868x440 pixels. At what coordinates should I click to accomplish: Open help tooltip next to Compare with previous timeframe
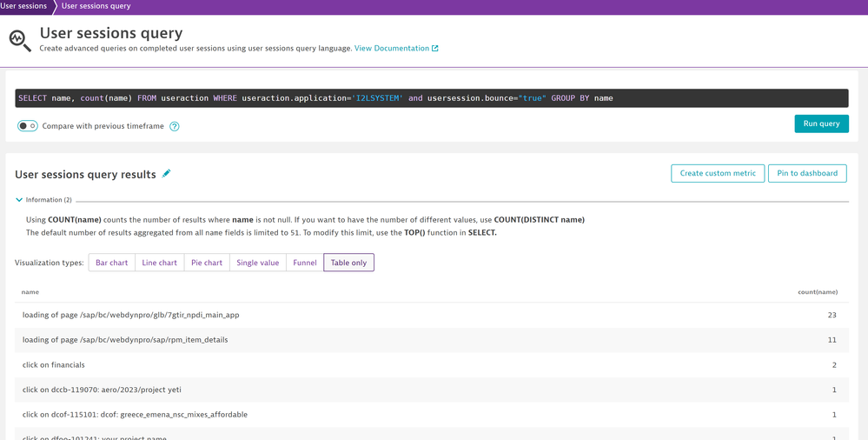[x=175, y=126]
